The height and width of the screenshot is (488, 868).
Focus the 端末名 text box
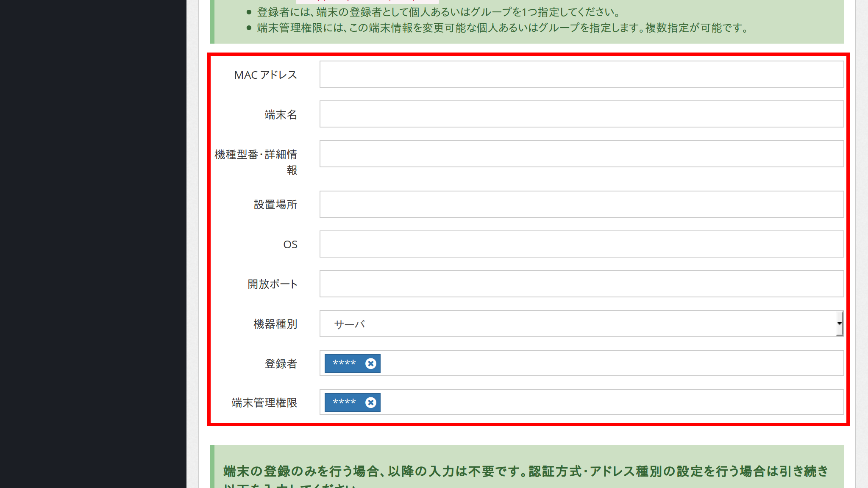click(x=581, y=114)
